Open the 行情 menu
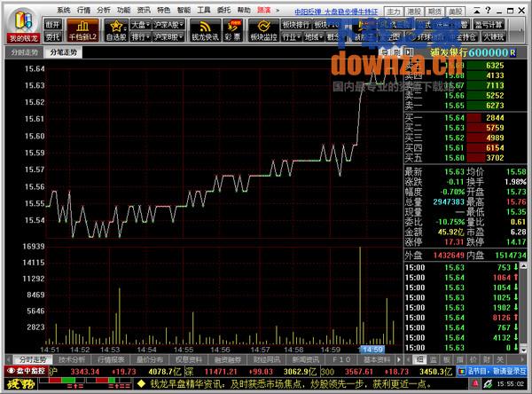The image size is (532, 394). (x=83, y=8)
